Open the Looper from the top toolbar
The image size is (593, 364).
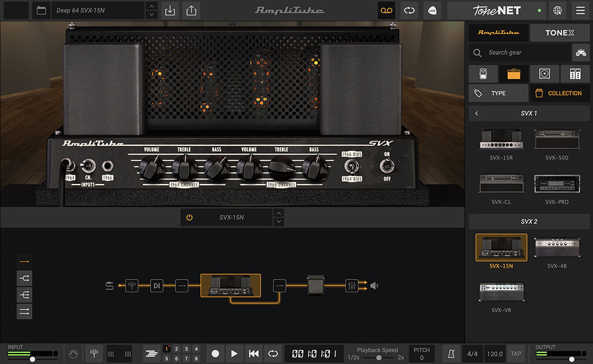pyautogui.click(x=386, y=10)
